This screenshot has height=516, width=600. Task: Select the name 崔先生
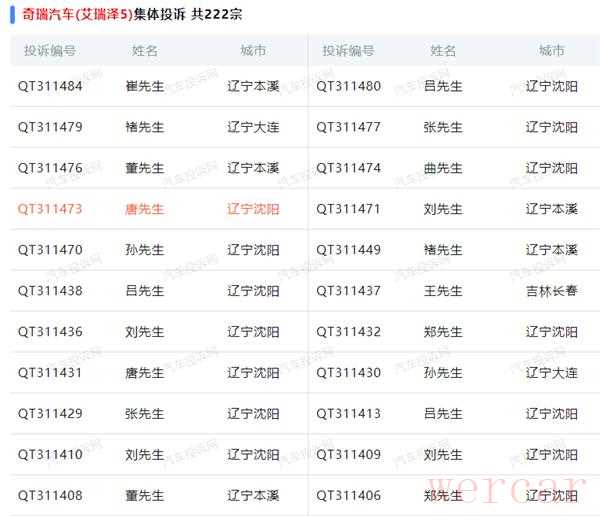coord(145,86)
